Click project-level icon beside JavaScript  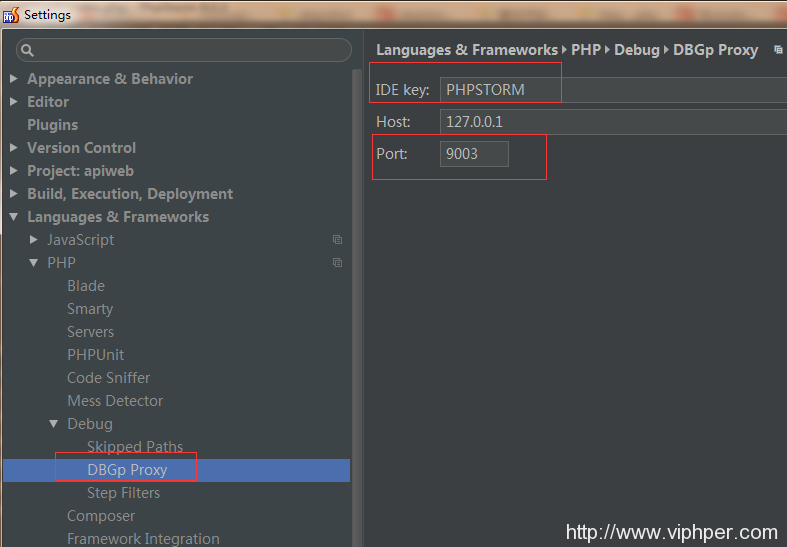tap(337, 240)
